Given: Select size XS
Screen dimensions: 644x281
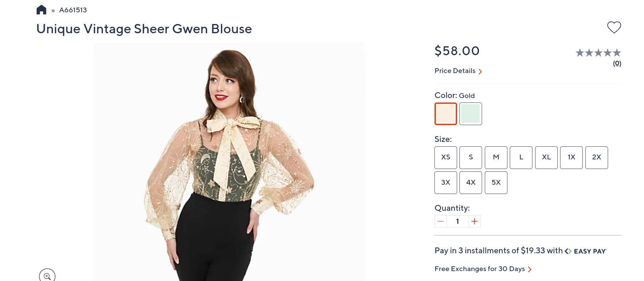Looking at the screenshot, I should 446,158.
